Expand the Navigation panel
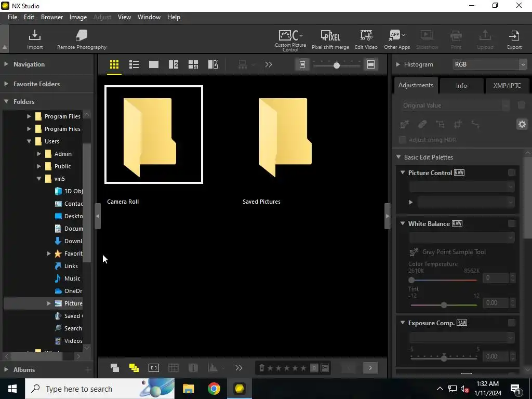 coord(6,64)
